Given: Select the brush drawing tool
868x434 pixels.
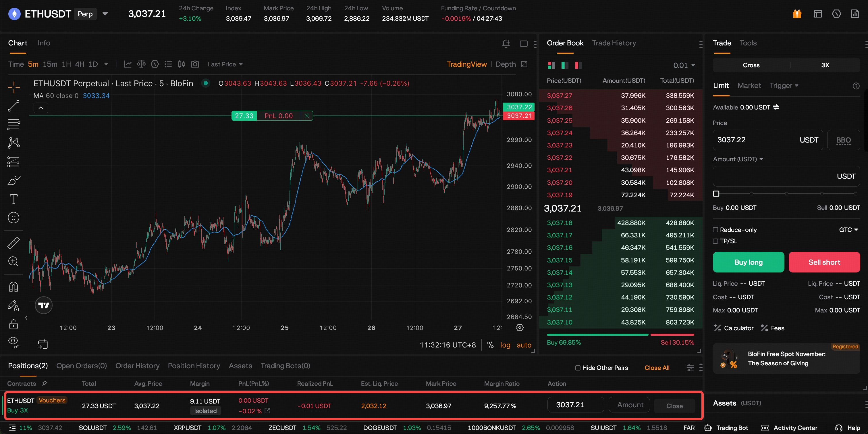Looking at the screenshot, I should (x=13, y=180).
